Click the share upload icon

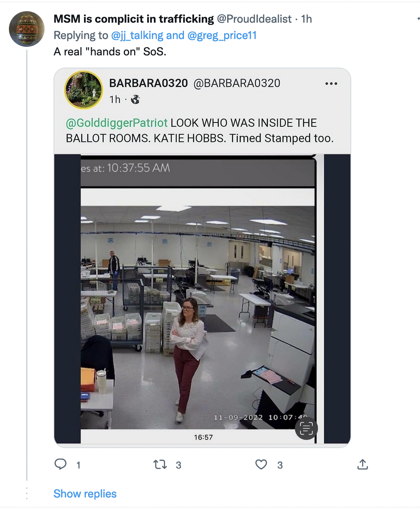click(362, 464)
